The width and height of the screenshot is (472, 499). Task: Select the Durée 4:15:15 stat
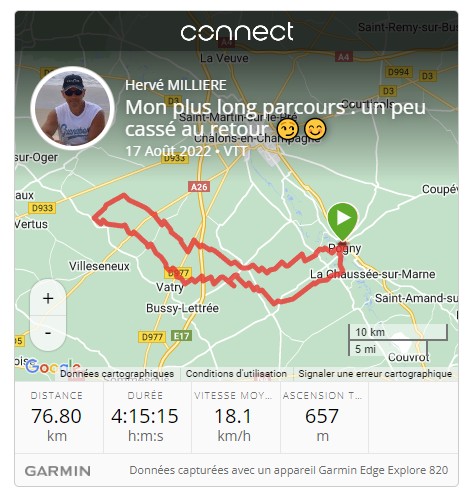145,419
